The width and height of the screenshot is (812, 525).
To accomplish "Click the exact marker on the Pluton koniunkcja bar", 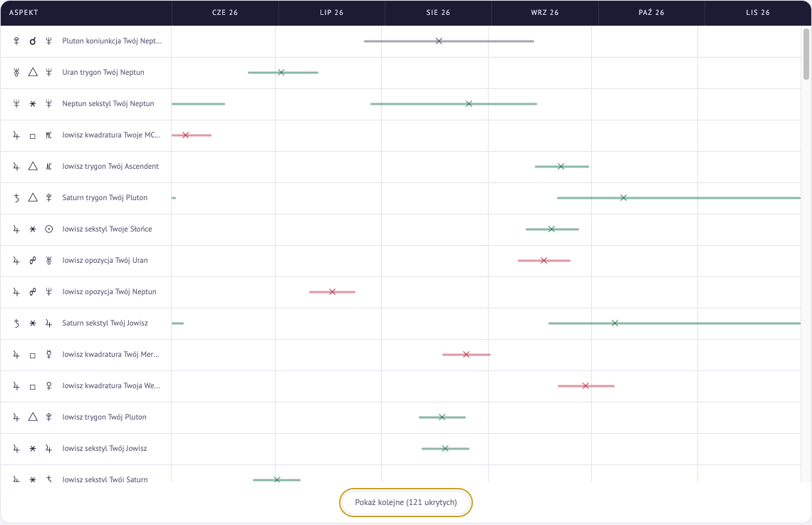I will [439, 41].
